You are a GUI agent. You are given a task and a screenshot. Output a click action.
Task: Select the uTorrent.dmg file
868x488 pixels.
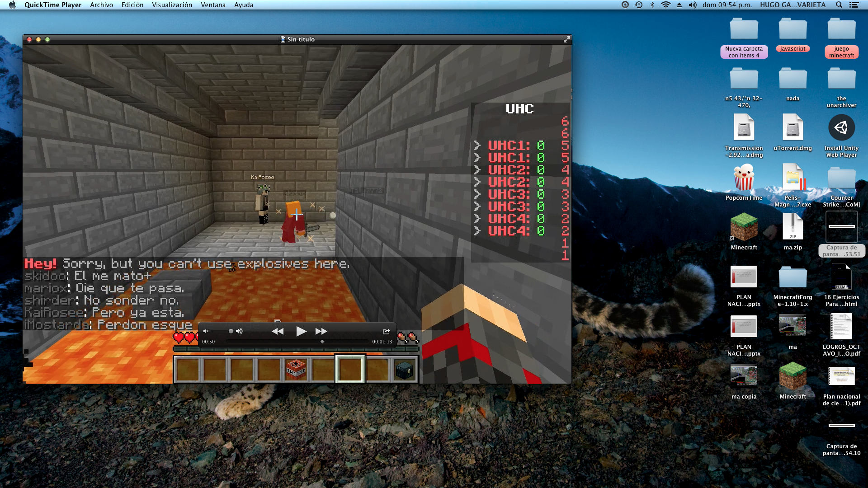(793, 132)
